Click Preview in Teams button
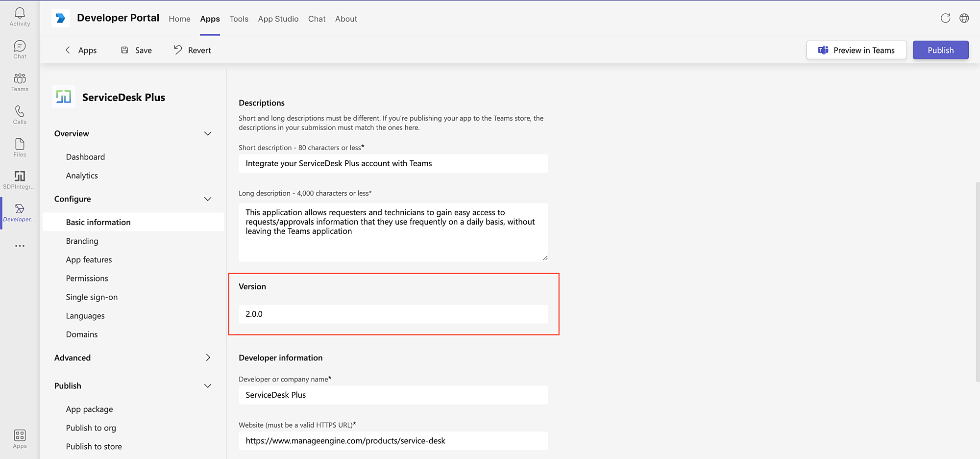The width and height of the screenshot is (980, 459). (856, 50)
